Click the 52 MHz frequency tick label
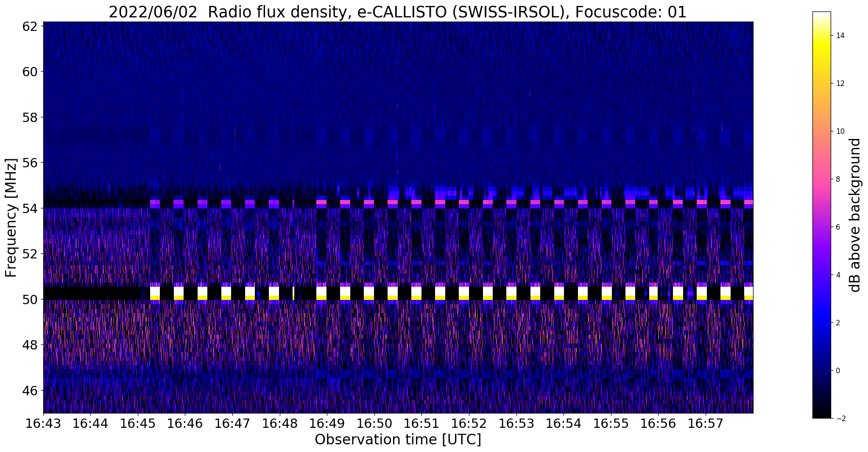Viewport: 868px width, 452px height. (x=30, y=253)
